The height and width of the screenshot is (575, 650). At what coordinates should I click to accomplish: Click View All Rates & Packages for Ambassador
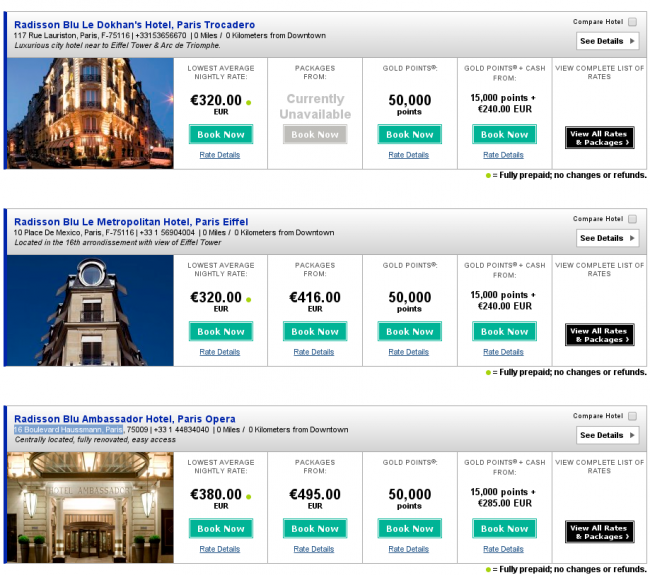click(x=599, y=532)
